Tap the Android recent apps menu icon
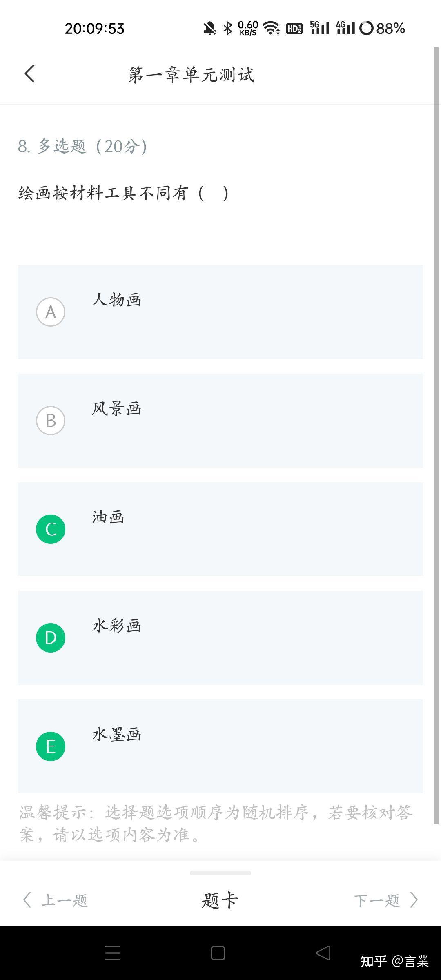 click(113, 953)
